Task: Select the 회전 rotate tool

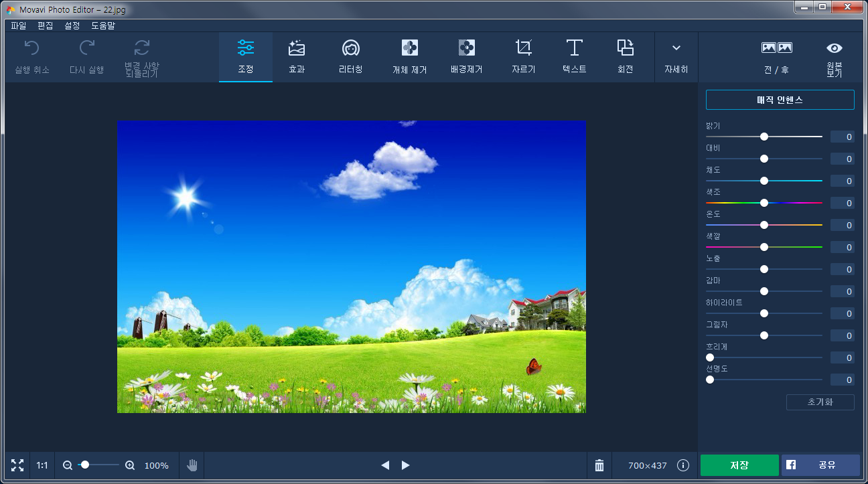Action: (626, 57)
